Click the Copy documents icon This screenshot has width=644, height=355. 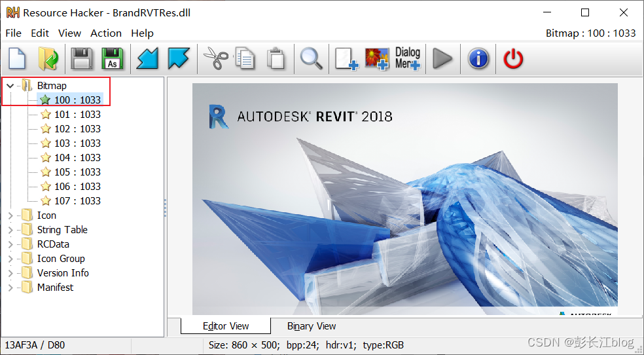[x=245, y=59]
